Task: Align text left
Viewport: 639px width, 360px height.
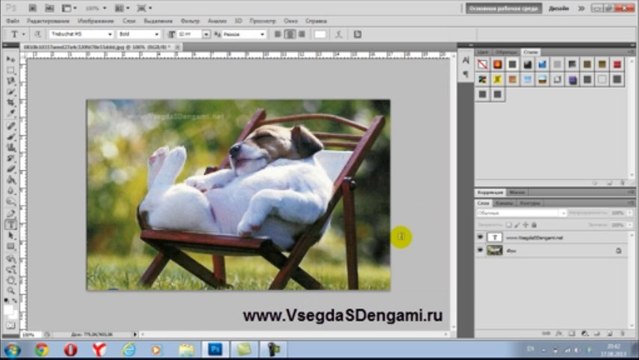Action: click(x=278, y=34)
